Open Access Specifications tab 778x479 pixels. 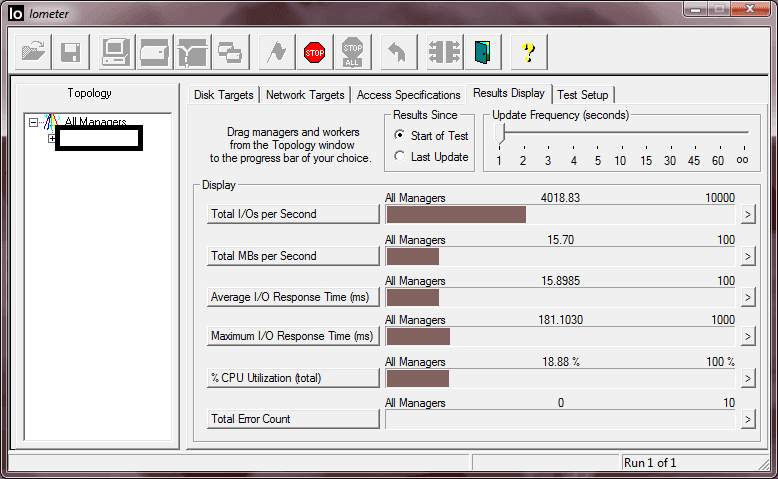(408, 95)
